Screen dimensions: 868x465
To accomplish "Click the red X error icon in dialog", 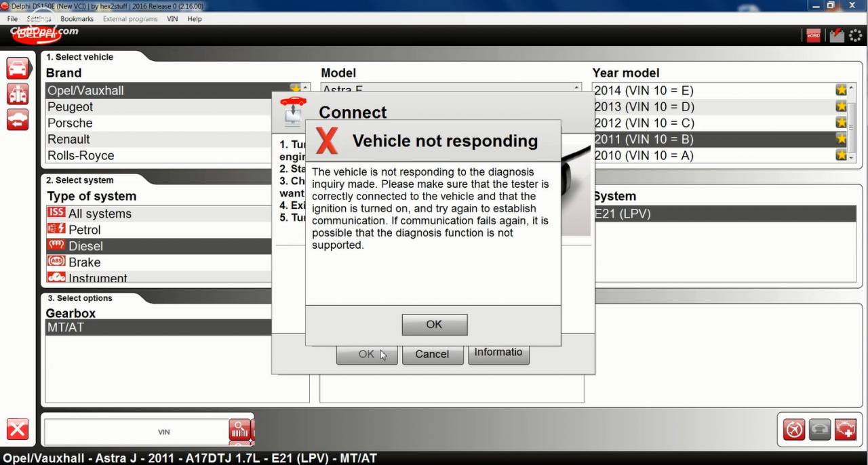I will [327, 140].
